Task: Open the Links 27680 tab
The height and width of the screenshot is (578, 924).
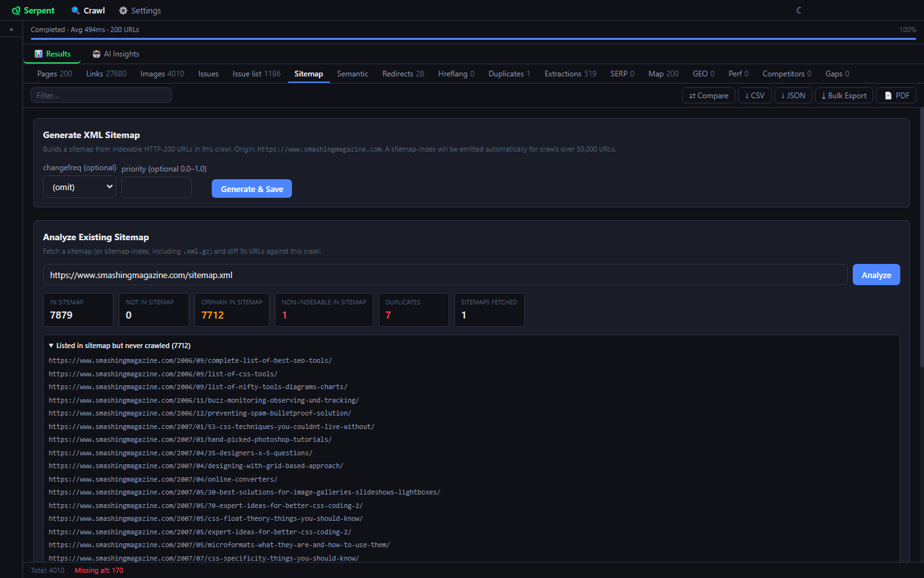Action: (x=107, y=74)
